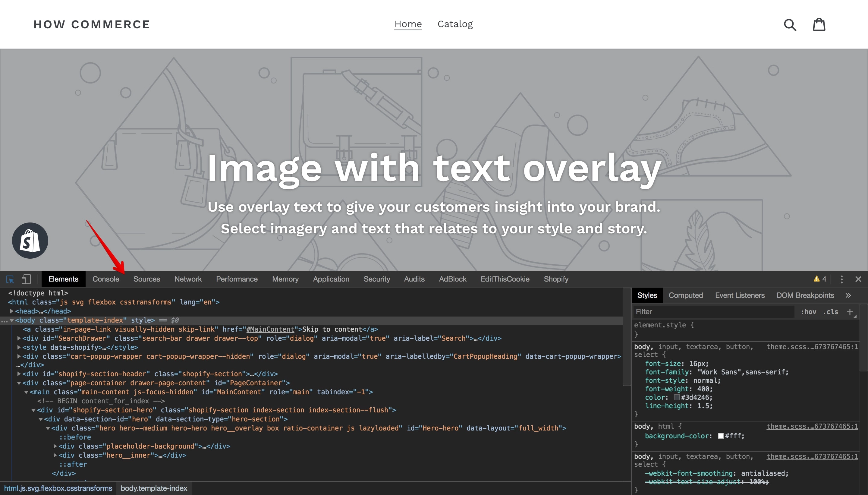Collapse the PageContainer div node
The image size is (868, 495).
coord(19,383)
